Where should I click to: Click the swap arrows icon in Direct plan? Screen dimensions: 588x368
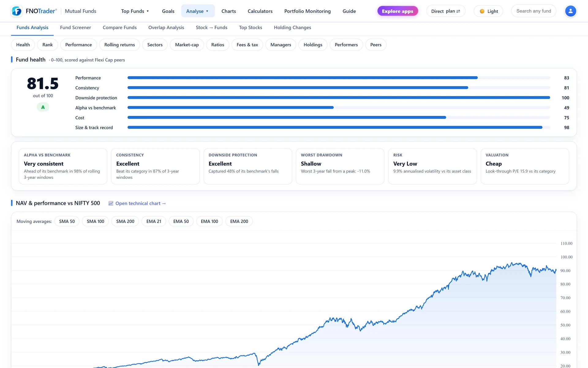458,11
